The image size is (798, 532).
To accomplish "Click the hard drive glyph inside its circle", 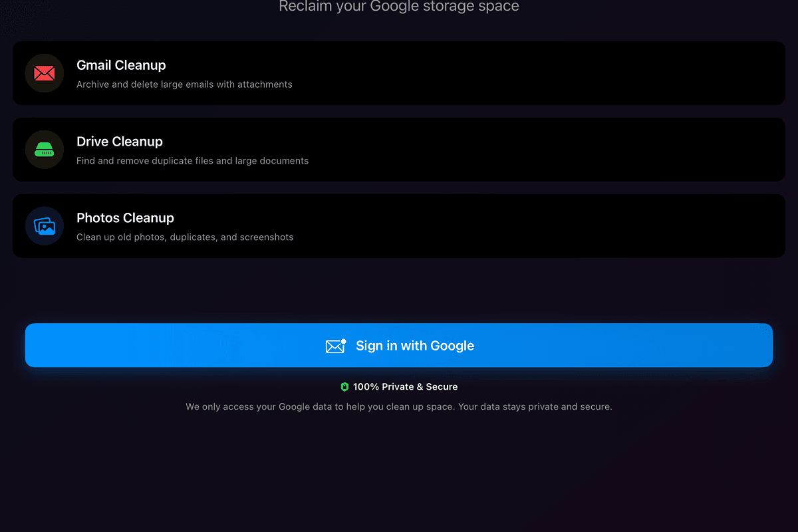I will click(44, 150).
